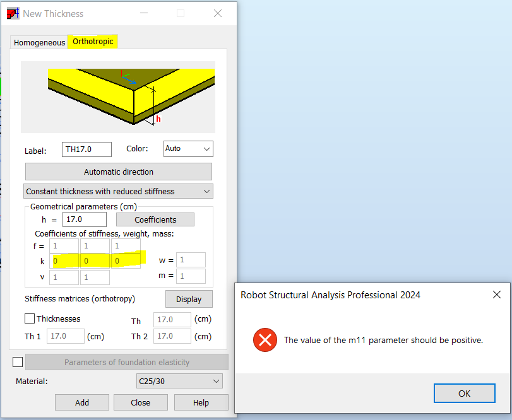The width and height of the screenshot is (512, 420).
Task: Click the Geometrical parameters (cm) group label
Action: 83,207
